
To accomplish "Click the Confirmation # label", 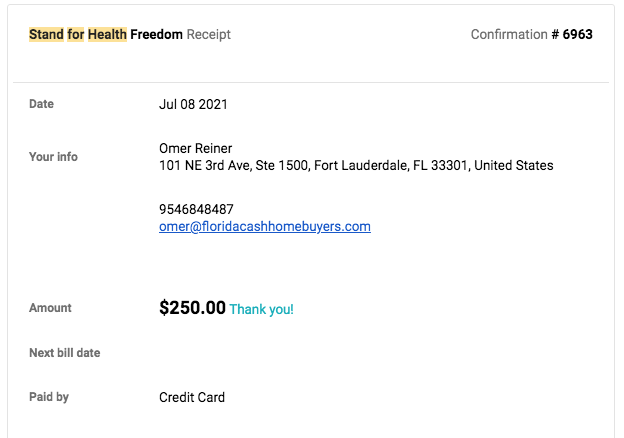I will point(515,34).
